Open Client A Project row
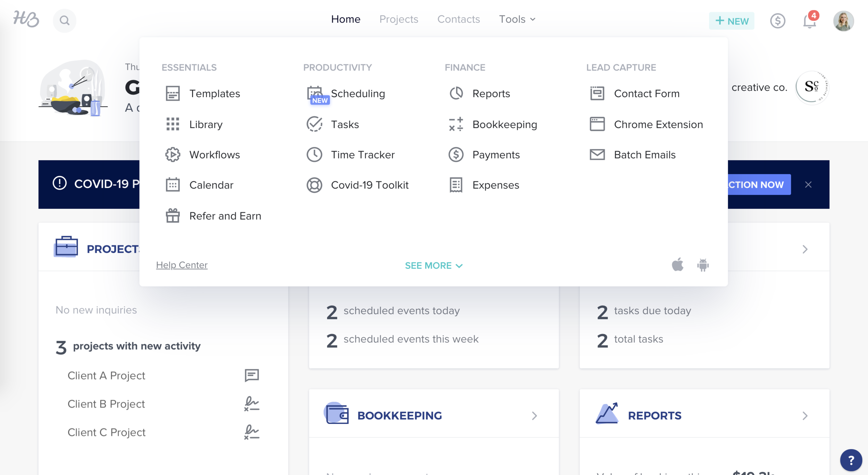The height and width of the screenshot is (475, 868). click(163, 375)
